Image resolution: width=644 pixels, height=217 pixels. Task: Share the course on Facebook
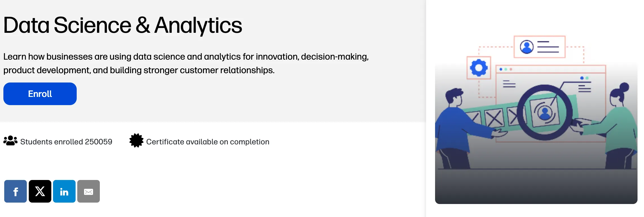tap(16, 191)
